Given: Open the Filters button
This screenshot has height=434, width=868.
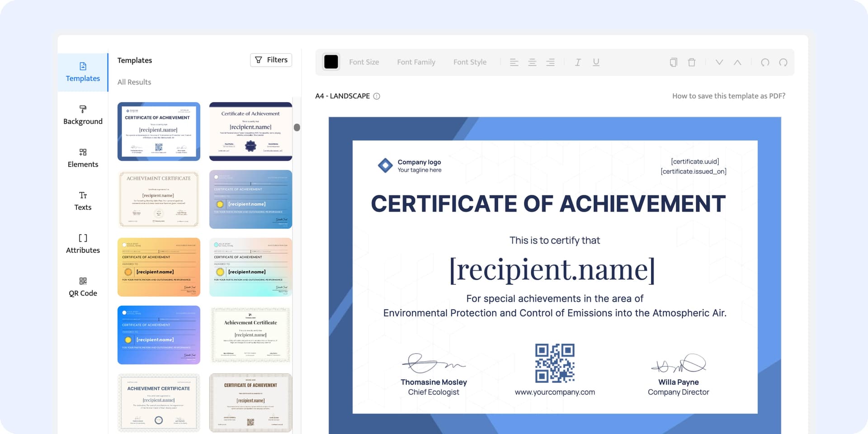Looking at the screenshot, I should [271, 60].
